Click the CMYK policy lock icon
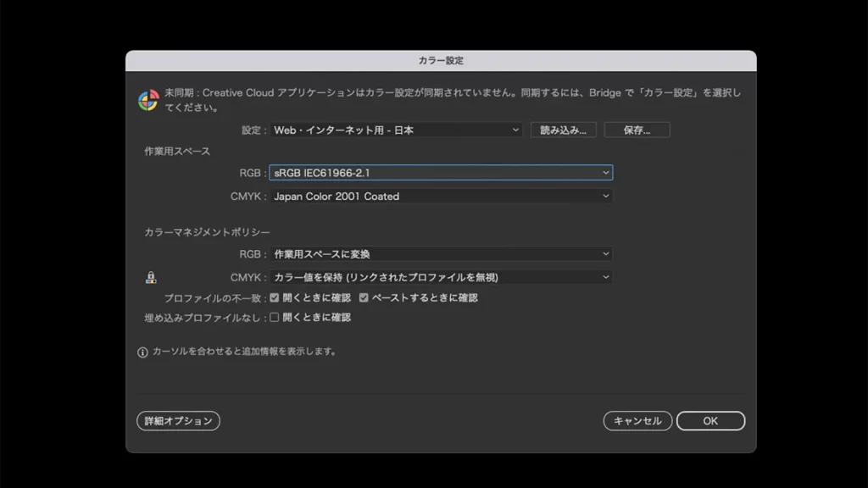The width and height of the screenshot is (868, 488). coord(151,277)
